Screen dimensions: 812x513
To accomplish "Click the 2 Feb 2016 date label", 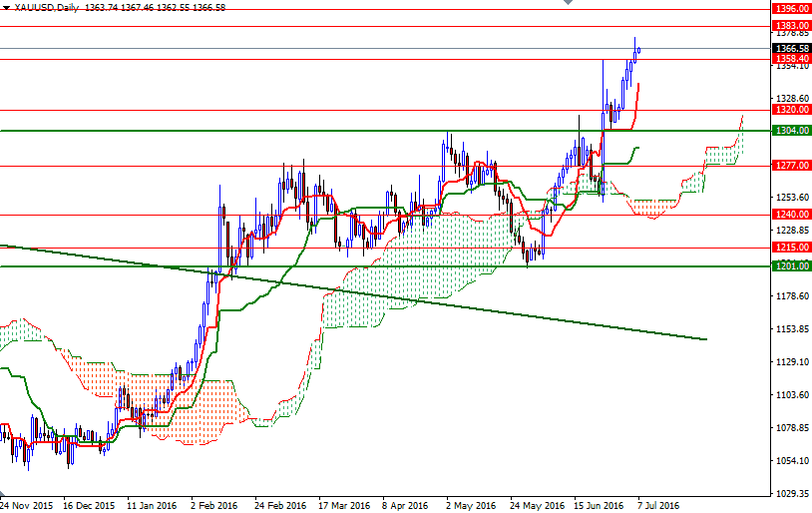I will coord(214,505).
